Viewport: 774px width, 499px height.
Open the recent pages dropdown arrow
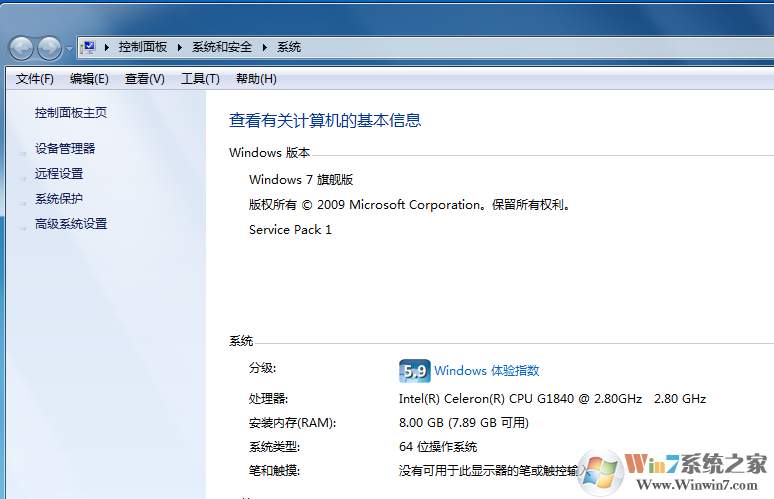pyautogui.click(x=69, y=48)
